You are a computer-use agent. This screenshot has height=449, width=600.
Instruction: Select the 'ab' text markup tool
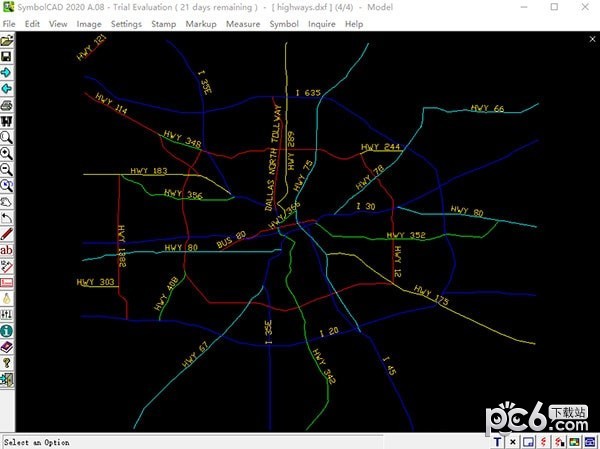coord(7,250)
